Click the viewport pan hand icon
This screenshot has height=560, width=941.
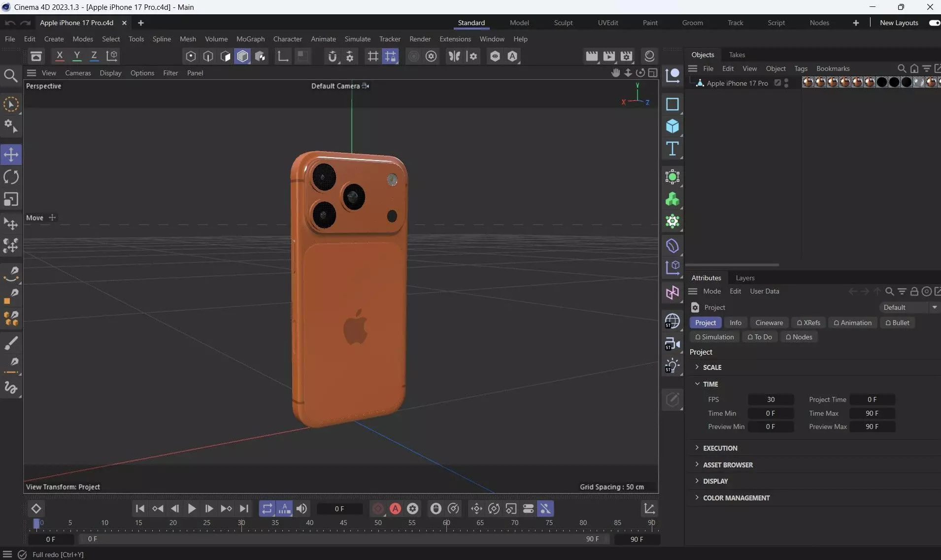(615, 73)
